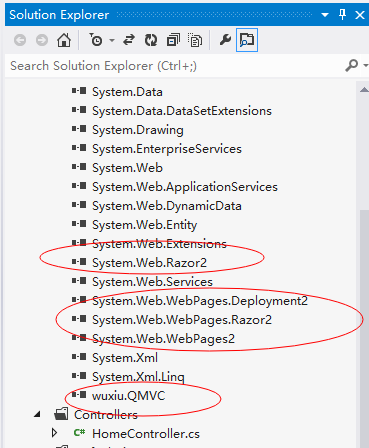Image resolution: width=369 pixels, height=448 pixels.
Task: Toggle Preview Selected Items button
Action: point(247,40)
